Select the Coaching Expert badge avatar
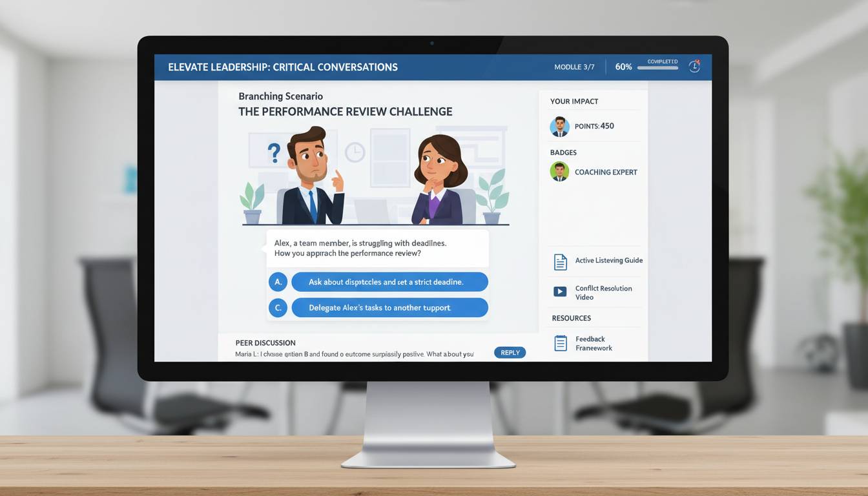 559,172
